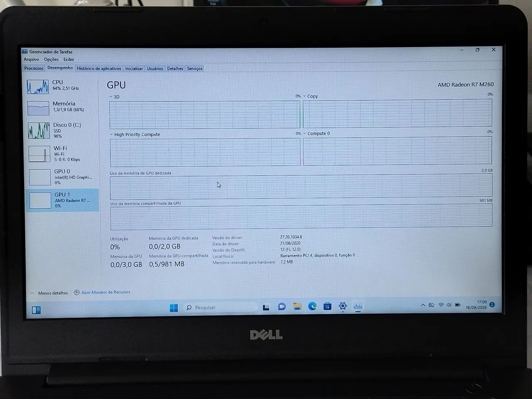Select the Memória usage thumbnail
532x399 pixels.
click(x=38, y=108)
